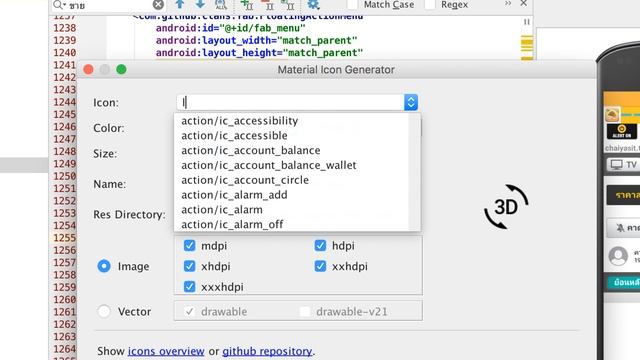Select the Vector radio button
The height and width of the screenshot is (360, 640).
(x=104, y=311)
